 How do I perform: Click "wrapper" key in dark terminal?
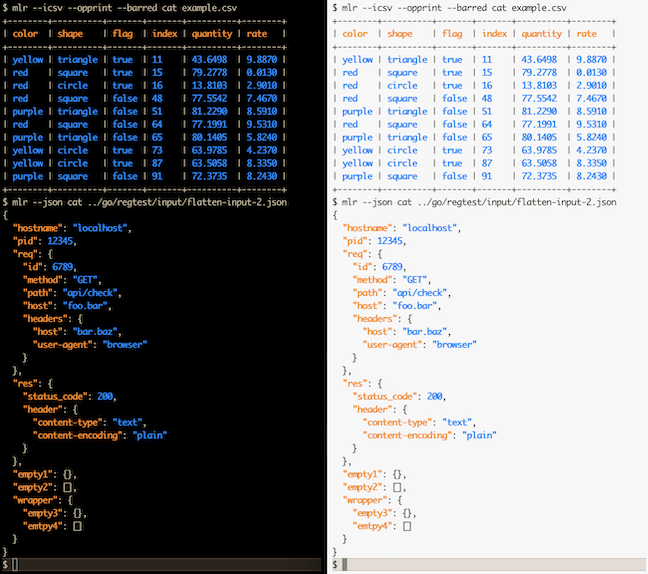pos(35,500)
